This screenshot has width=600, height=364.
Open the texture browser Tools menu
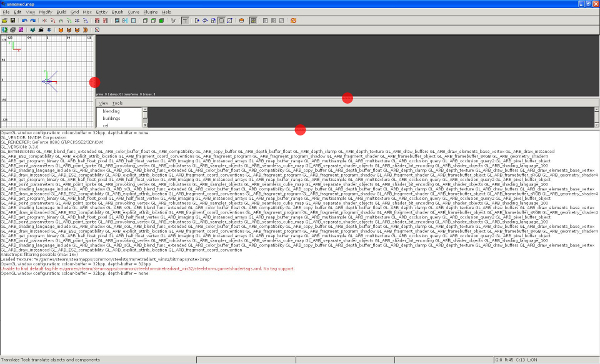click(x=117, y=103)
